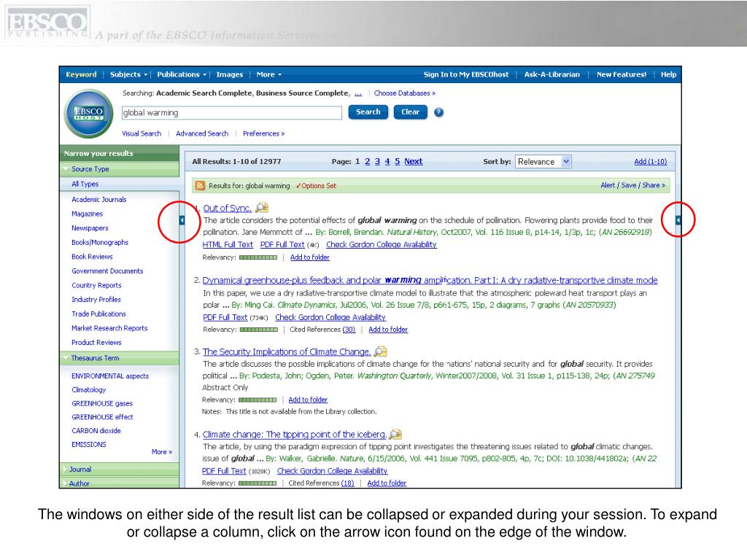Viewport: 747px width, 560px height.
Task: Open HTML Full Text for Out of Sync
Action: click(228, 244)
